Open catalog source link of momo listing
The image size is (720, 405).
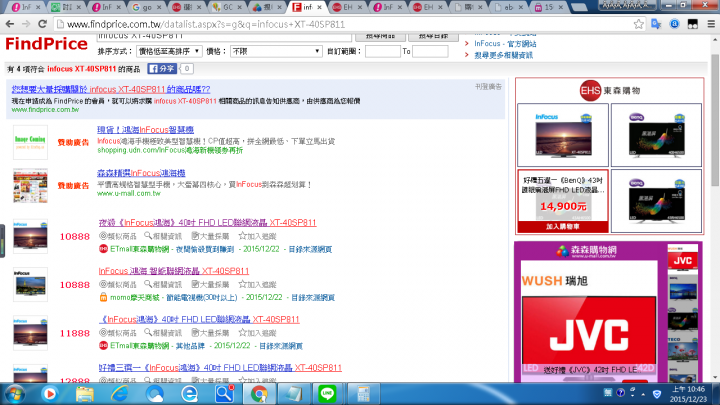tap(313, 298)
